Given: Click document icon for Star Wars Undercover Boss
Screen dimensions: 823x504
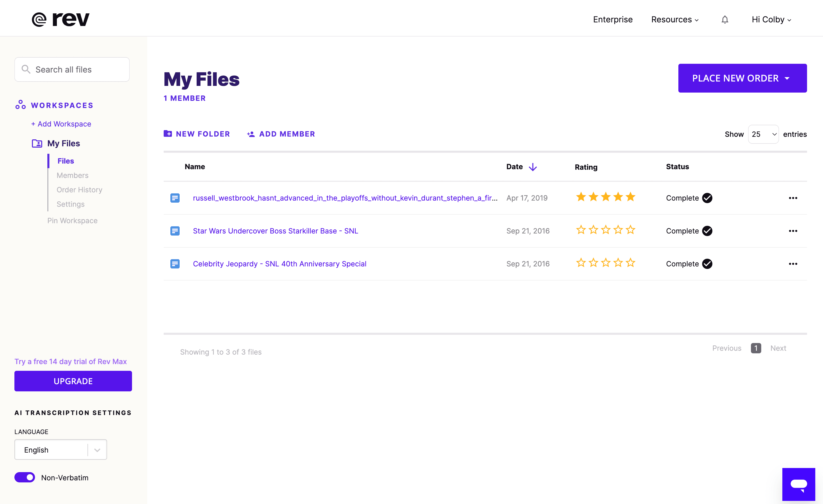Looking at the screenshot, I should 175,231.
